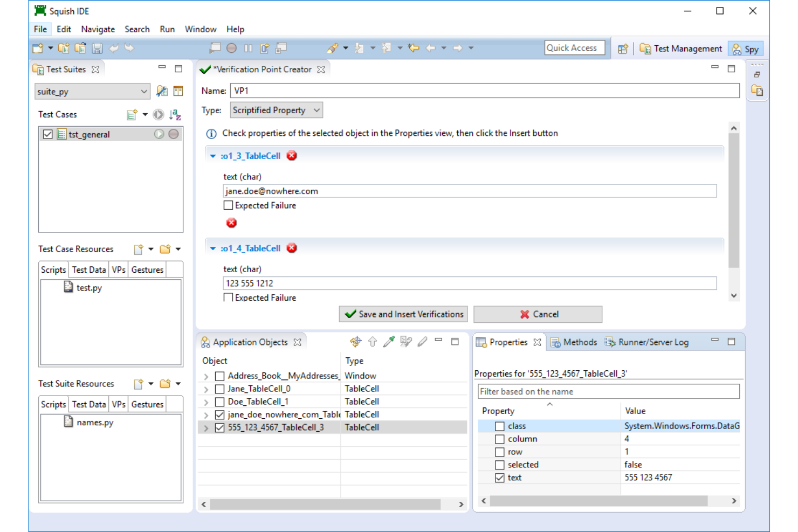Check the row property checkbox
The height and width of the screenshot is (532, 798).
[x=500, y=452]
